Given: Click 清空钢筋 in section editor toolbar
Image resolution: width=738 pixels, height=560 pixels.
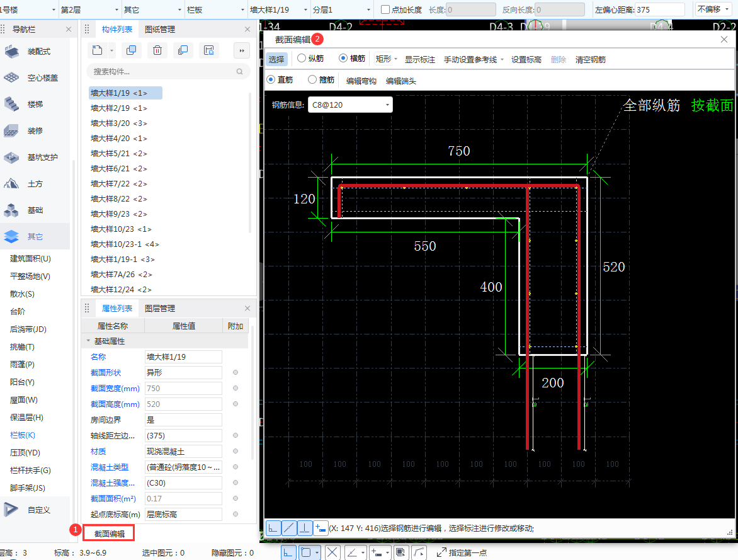Looking at the screenshot, I should coord(590,59).
